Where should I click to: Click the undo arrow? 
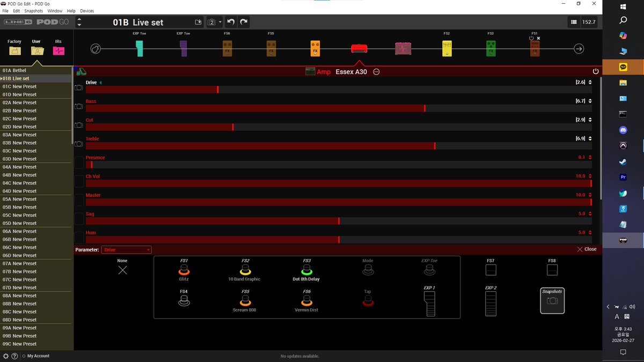[231, 22]
